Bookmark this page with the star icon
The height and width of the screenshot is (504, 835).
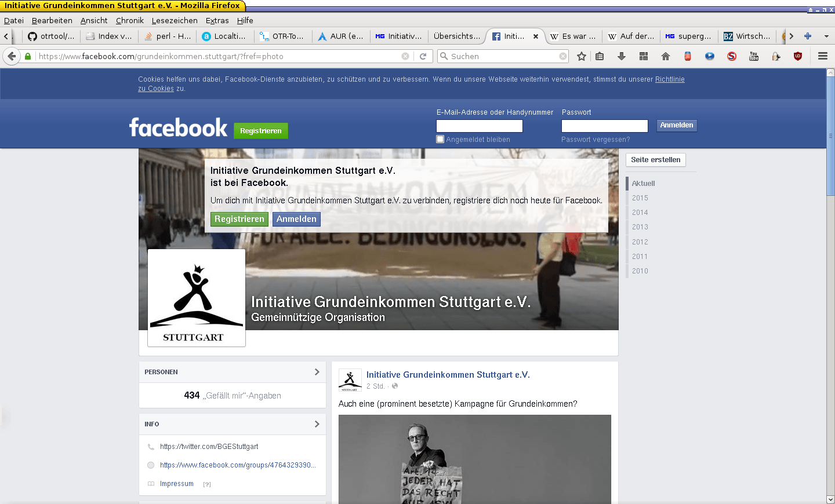[582, 56]
